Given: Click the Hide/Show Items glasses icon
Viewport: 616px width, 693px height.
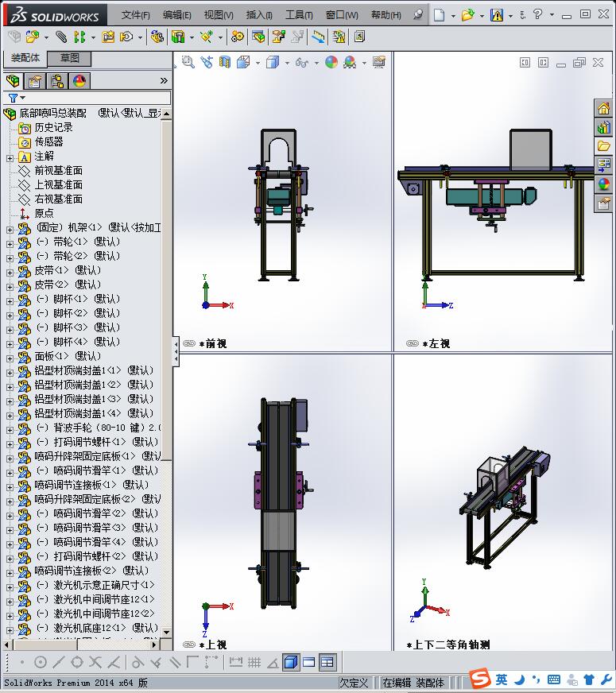Looking at the screenshot, I should click(302, 62).
